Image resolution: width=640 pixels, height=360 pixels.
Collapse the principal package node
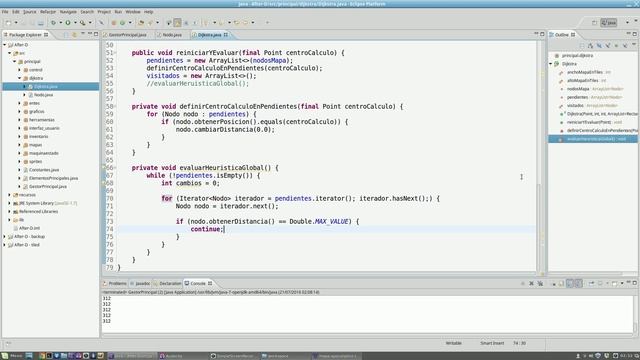15,62
